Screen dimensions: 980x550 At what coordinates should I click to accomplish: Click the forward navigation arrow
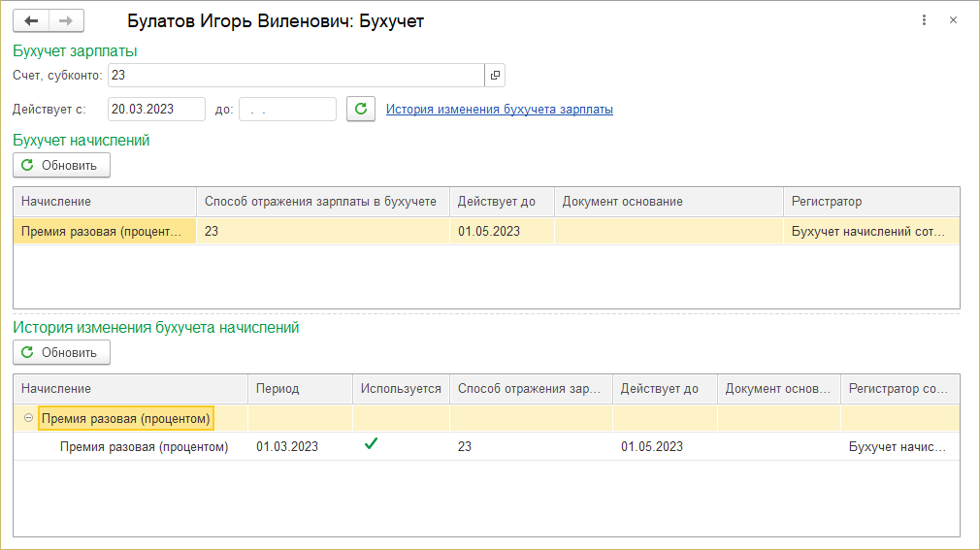[x=66, y=20]
